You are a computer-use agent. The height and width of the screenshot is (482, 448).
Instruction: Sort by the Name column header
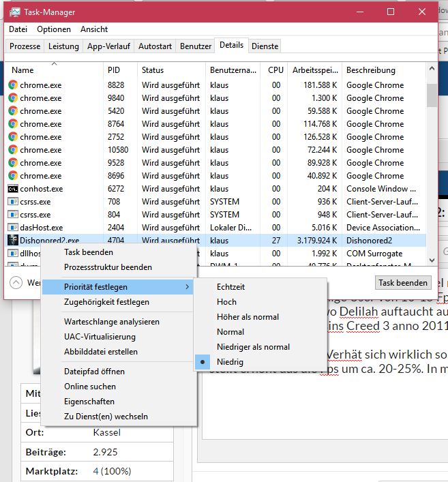point(54,70)
